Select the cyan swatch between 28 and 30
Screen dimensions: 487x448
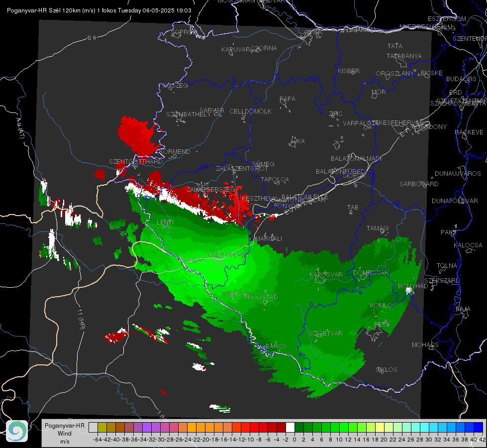[425, 428]
